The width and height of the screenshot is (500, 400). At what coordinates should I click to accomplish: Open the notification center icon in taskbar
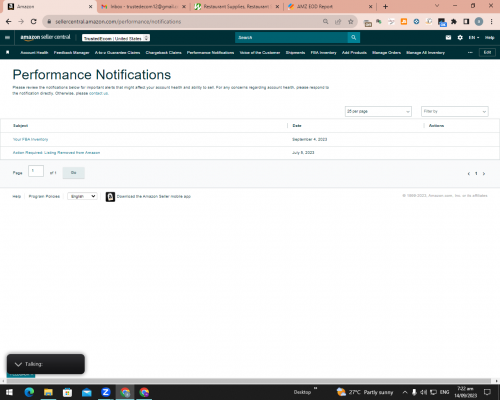pyautogui.click(x=487, y=392)
